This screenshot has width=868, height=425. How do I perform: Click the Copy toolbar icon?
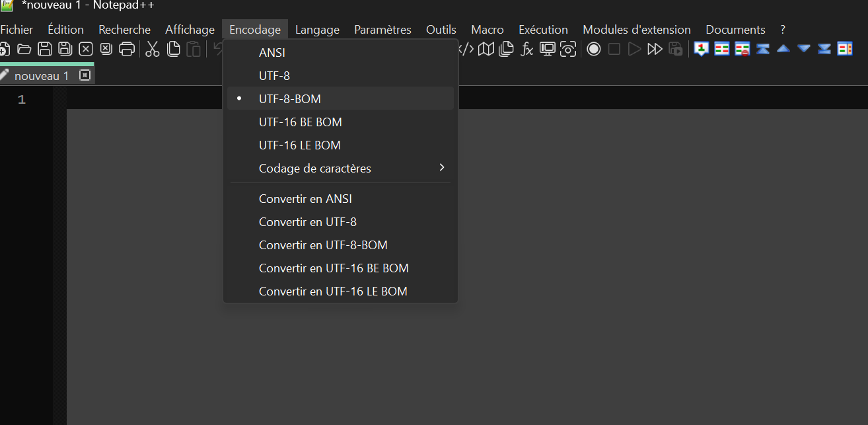pos(173,49)
